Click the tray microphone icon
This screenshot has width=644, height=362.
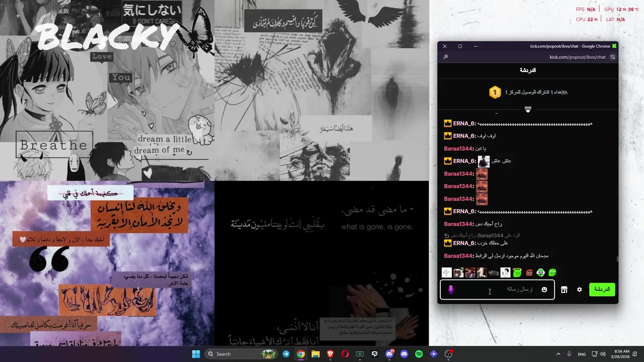[569, 354]
